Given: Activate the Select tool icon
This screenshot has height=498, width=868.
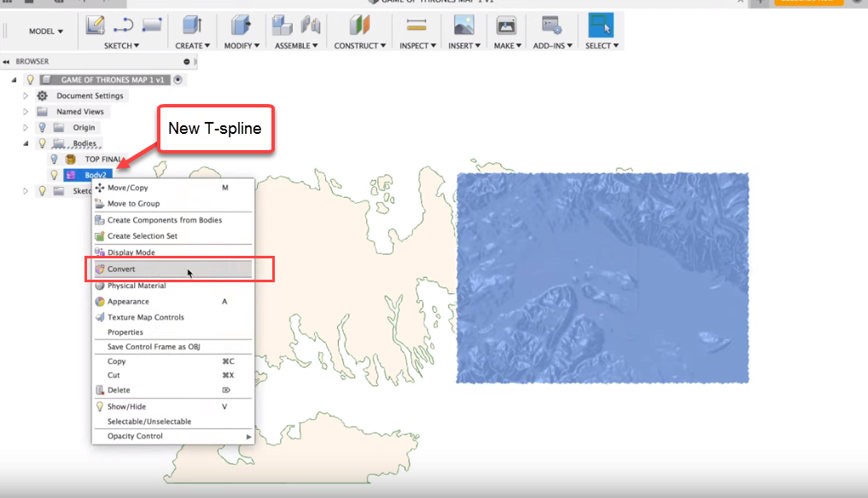Looking at the screenshot, I should [x=601, y=25].
